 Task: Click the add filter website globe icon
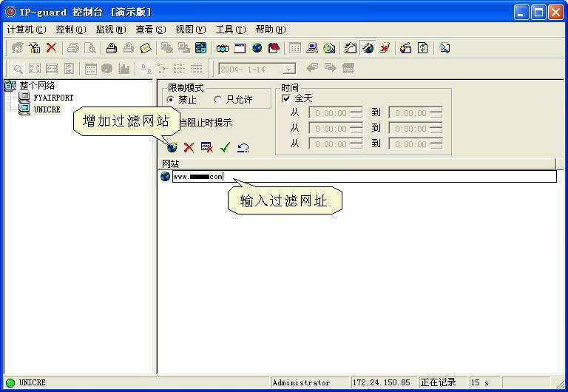(x=172, y=147)
